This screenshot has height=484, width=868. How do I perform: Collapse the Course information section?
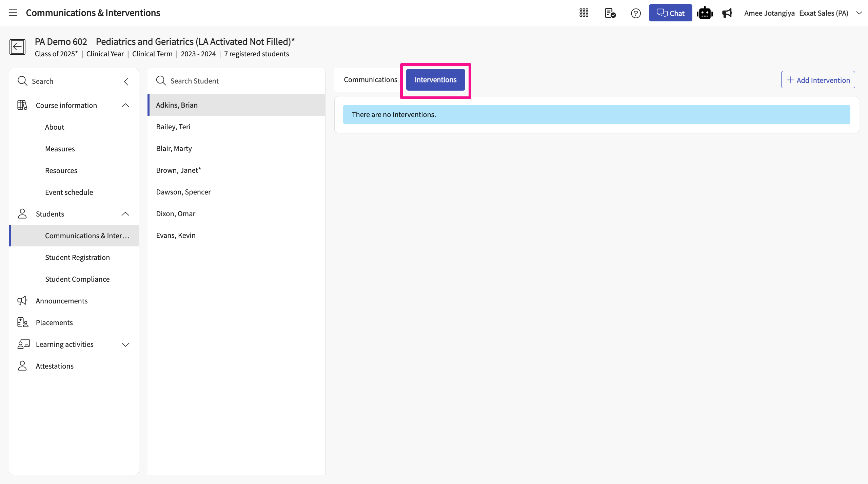(125, 105)
